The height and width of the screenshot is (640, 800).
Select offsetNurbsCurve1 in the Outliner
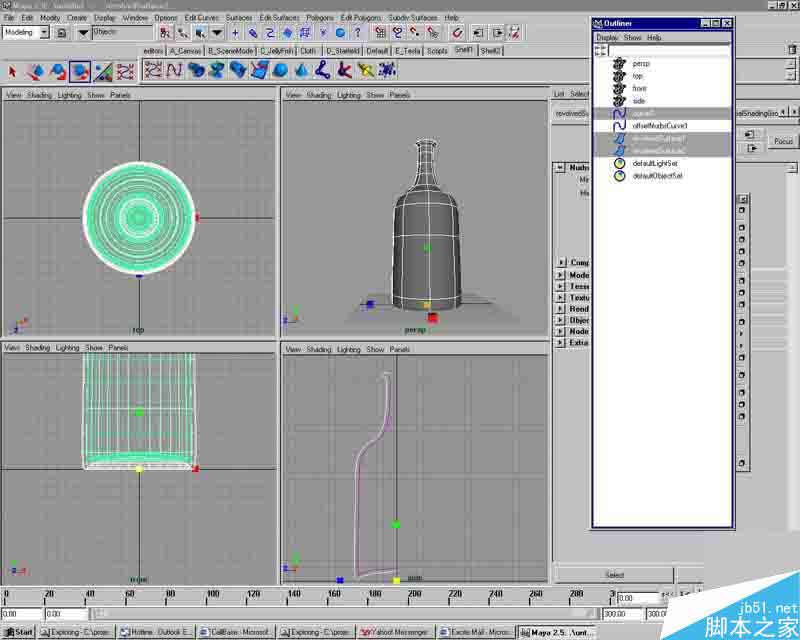(660, 126)
